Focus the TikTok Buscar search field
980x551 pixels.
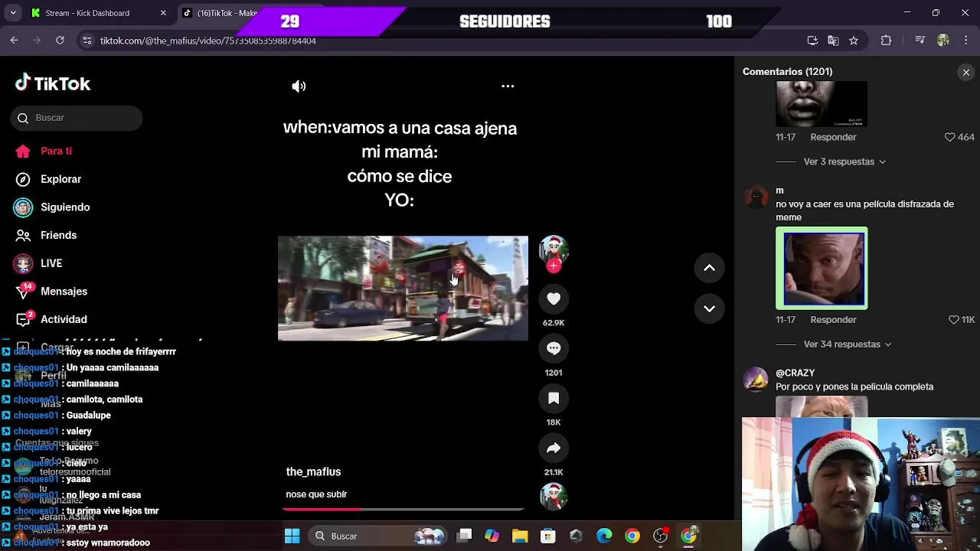pos(77,118)
